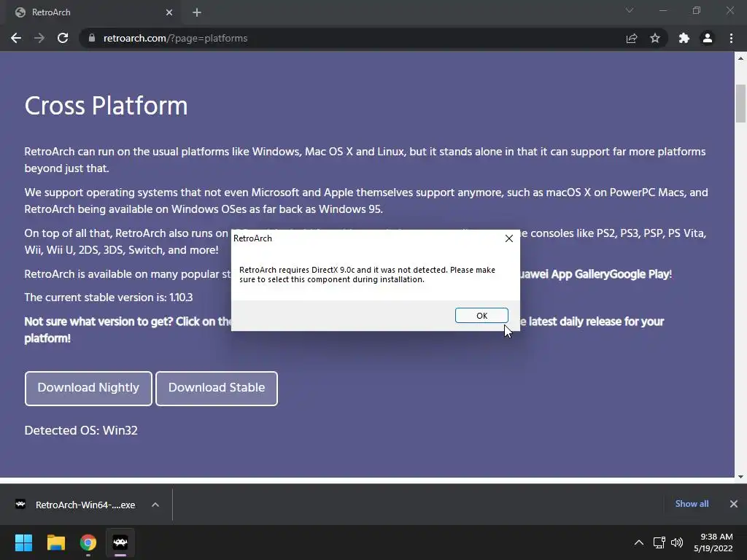Click the RetroArch taskbar icon

pyautogui.click(x=120, y=542)
